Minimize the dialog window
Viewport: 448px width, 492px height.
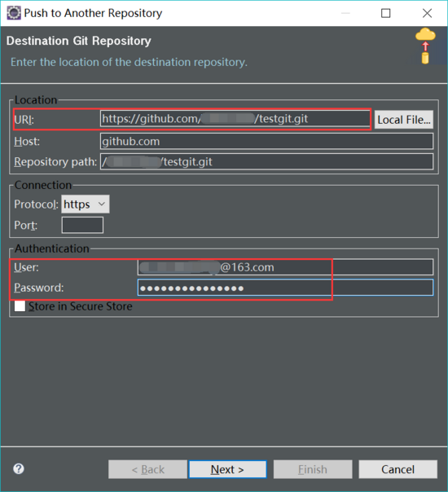345,13
